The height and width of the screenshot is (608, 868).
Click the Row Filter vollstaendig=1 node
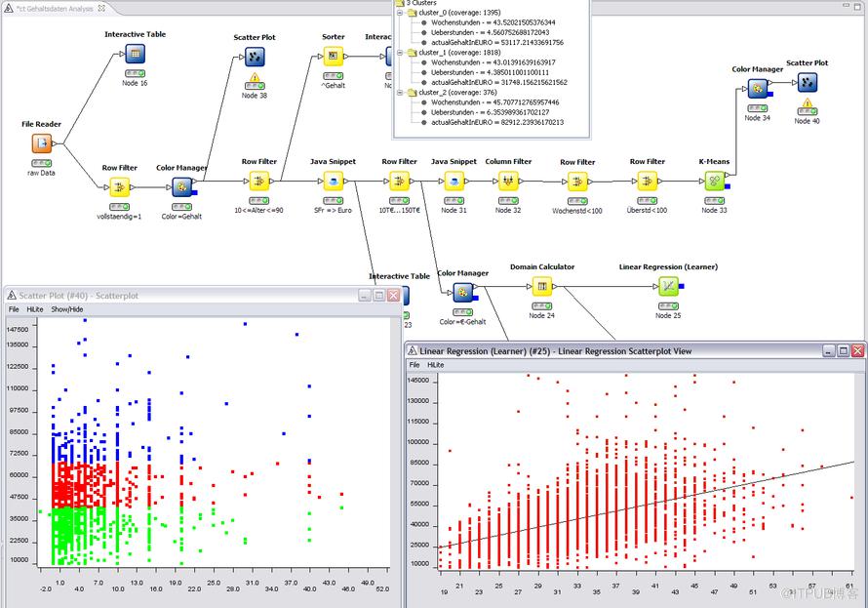pyautogui.click(x=119, y=187)
